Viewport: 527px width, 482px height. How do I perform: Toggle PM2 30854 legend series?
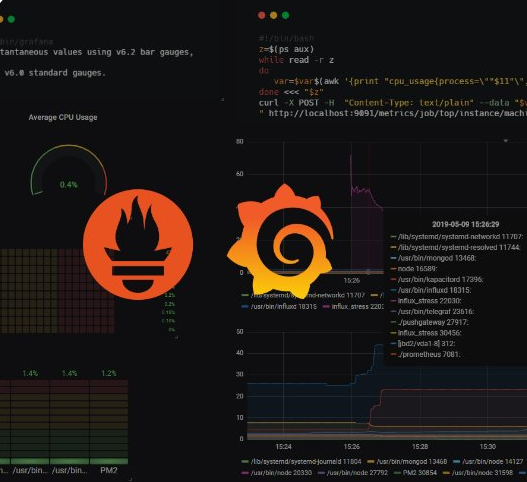415,473
